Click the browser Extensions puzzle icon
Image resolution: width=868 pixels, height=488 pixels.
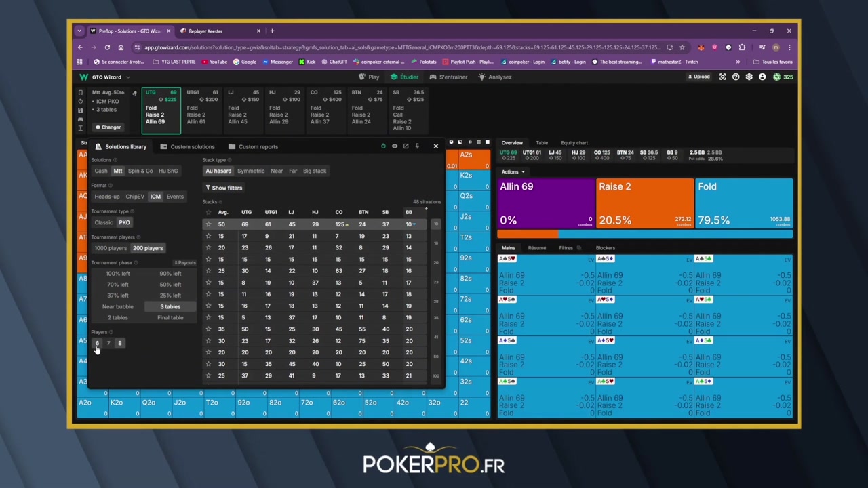coord(742,47)
